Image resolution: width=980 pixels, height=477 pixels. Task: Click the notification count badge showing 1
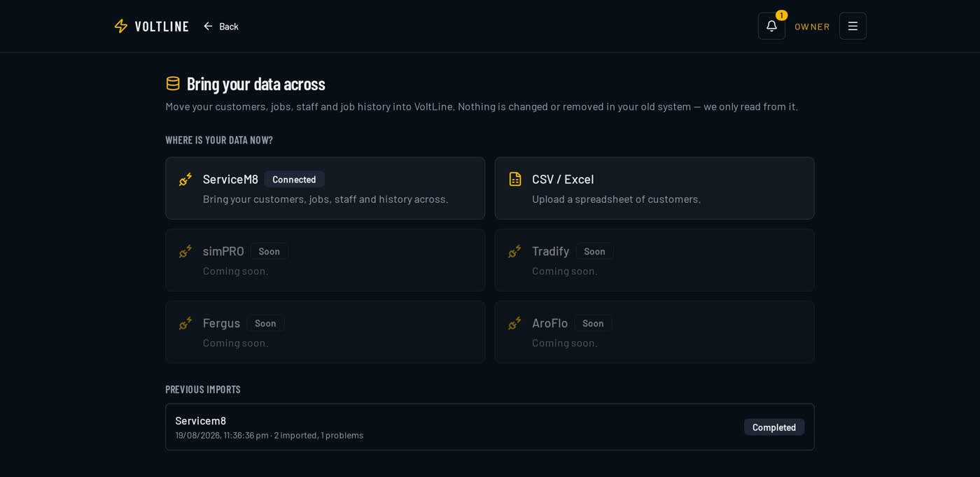pos(781,15)
